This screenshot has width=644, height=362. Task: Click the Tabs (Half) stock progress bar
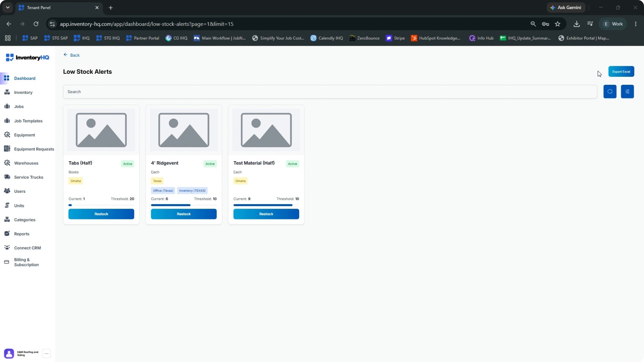coord(101,205)
